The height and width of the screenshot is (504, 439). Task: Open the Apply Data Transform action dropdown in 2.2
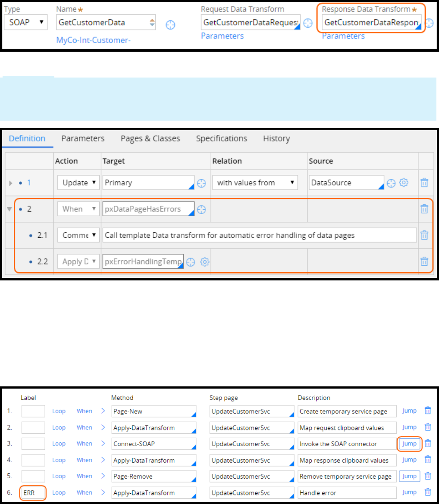click(x=78, y=261)
